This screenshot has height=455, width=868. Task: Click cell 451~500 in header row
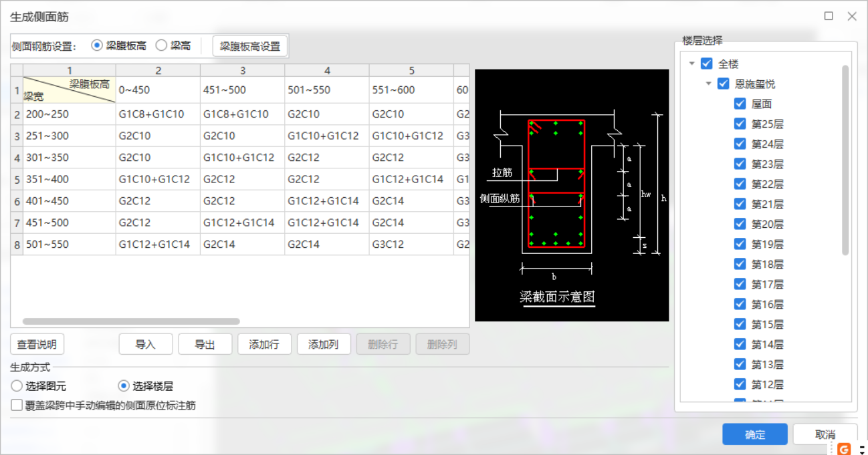pos(243,90)
